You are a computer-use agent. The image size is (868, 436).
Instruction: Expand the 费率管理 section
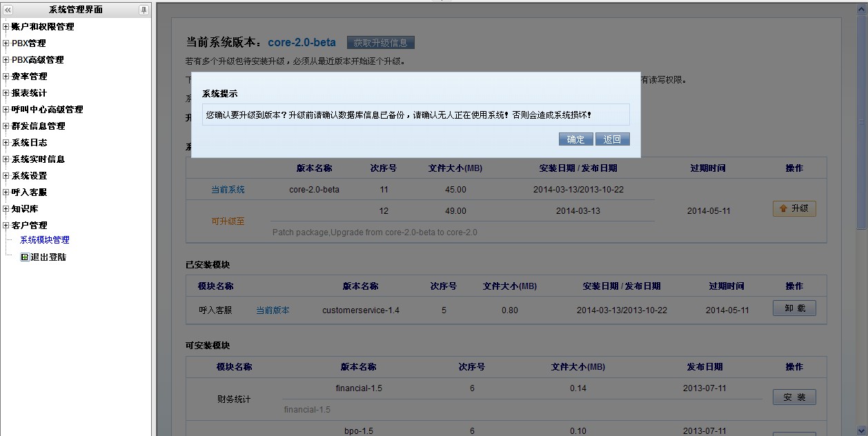[x=6, y=77]
